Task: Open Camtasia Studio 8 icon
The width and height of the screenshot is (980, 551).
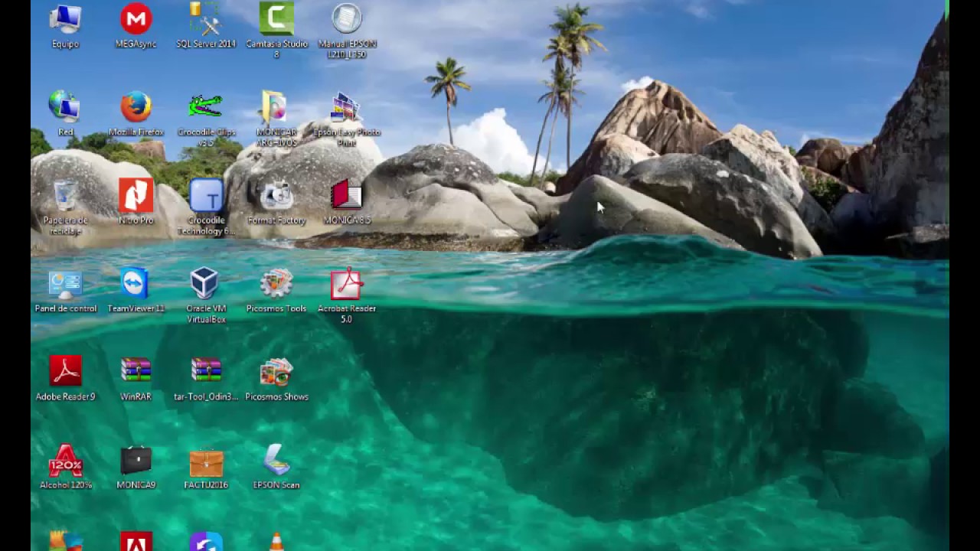Action: 276,21
